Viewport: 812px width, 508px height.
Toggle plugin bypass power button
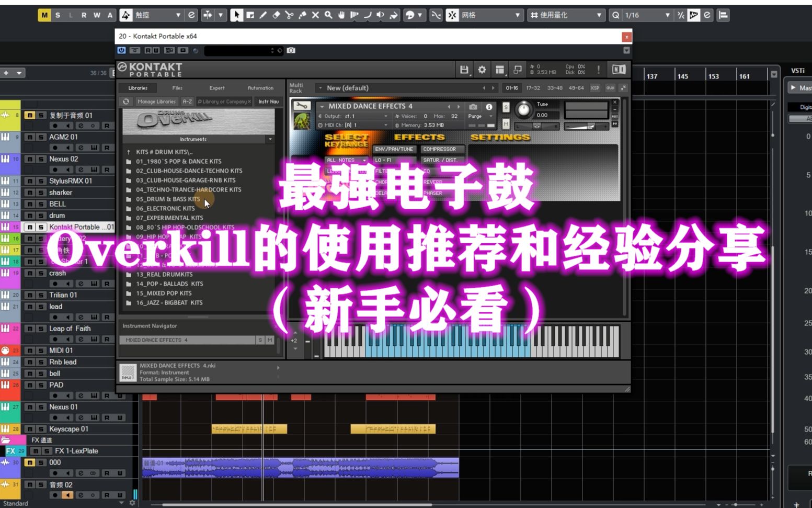coord(121,50)
